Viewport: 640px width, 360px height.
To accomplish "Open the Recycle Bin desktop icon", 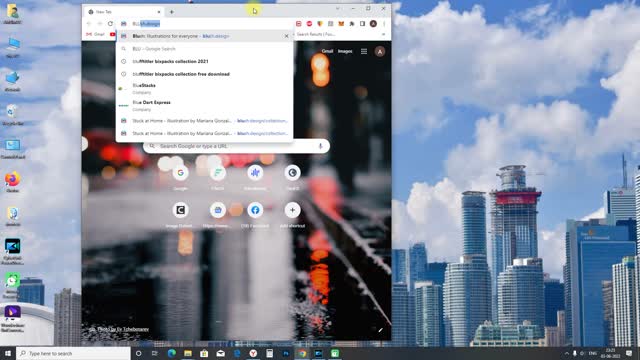I will [x=13, y=114].
